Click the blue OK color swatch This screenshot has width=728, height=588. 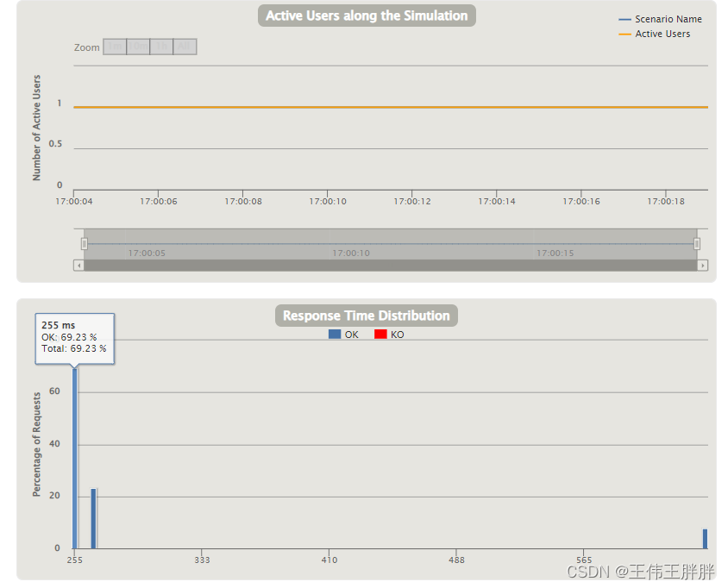click(x=335, y=335)
